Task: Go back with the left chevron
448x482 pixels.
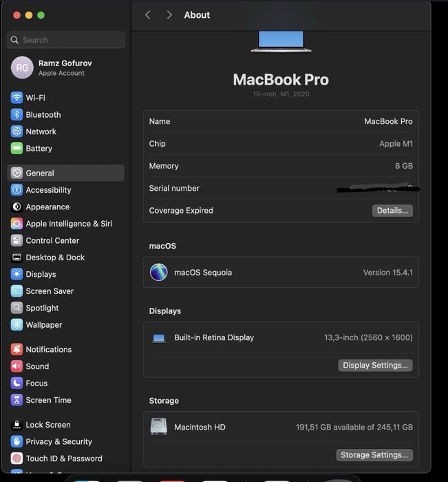Action: point(148,14)
